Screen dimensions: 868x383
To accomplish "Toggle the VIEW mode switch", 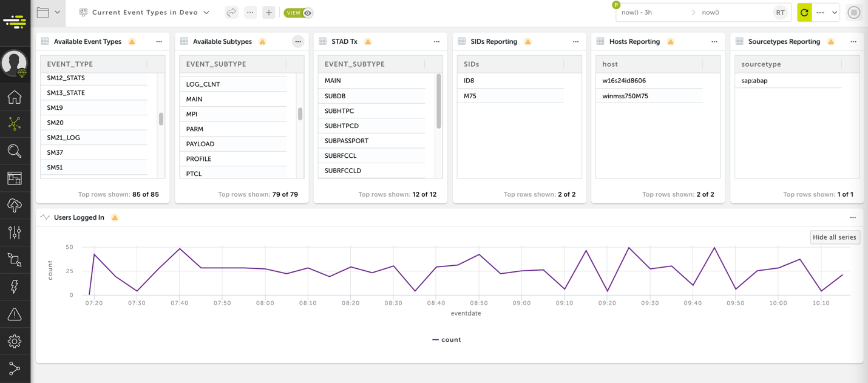I will click(x=298, y=13).
